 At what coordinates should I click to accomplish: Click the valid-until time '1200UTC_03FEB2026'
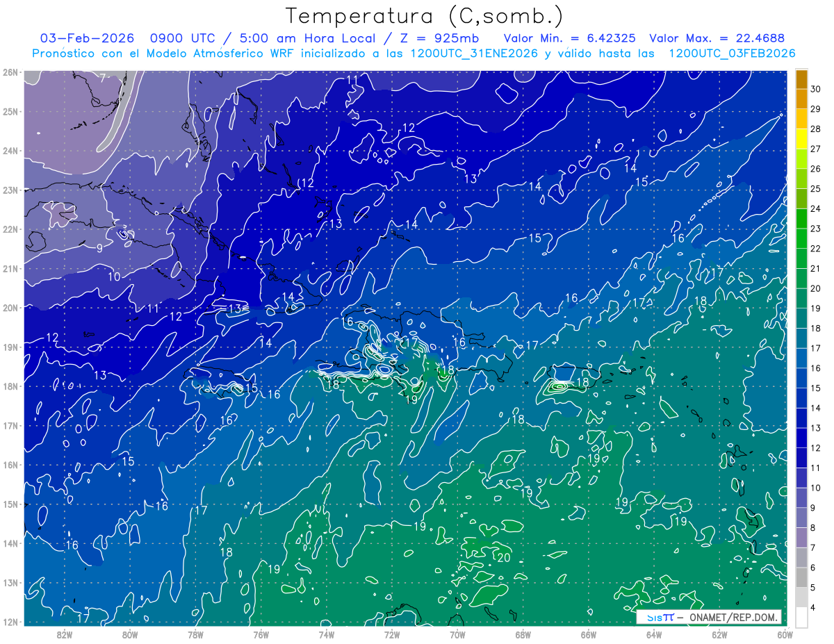[732, 53]
